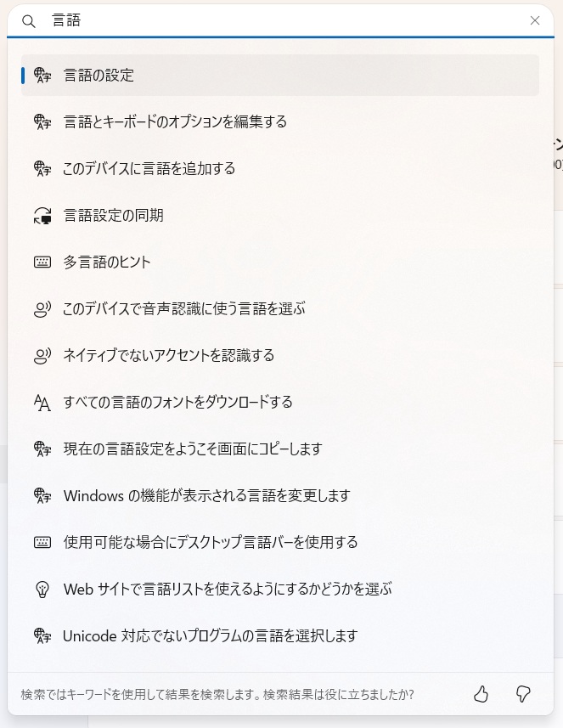Image resolution: width=563 pixels, height=728 pixels.
Task: Select このデバイスに言語を追加する result
Action: (x=149, y=169)
